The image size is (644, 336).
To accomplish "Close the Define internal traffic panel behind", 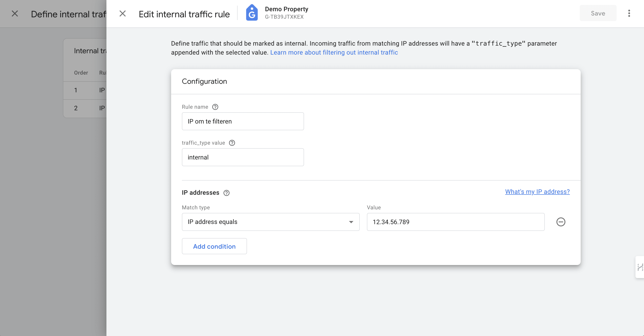I will tap(15, 13).
